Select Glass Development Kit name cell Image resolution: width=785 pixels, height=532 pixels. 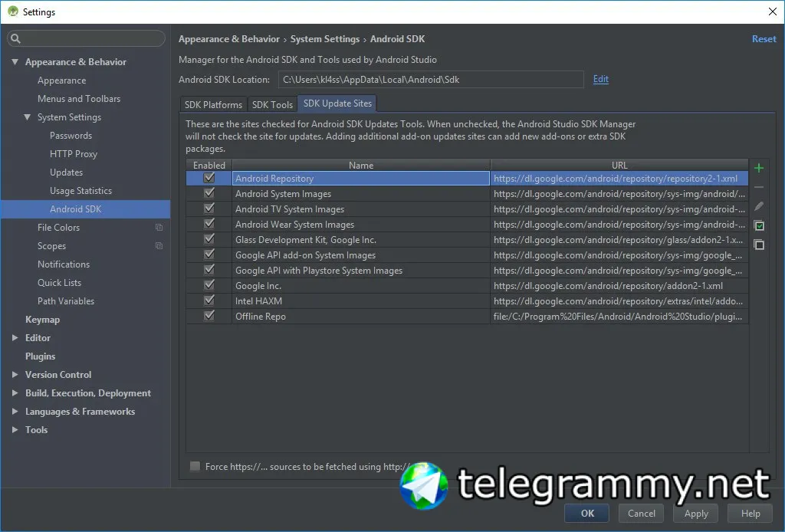pyautogui.click(x=361, y=240)
